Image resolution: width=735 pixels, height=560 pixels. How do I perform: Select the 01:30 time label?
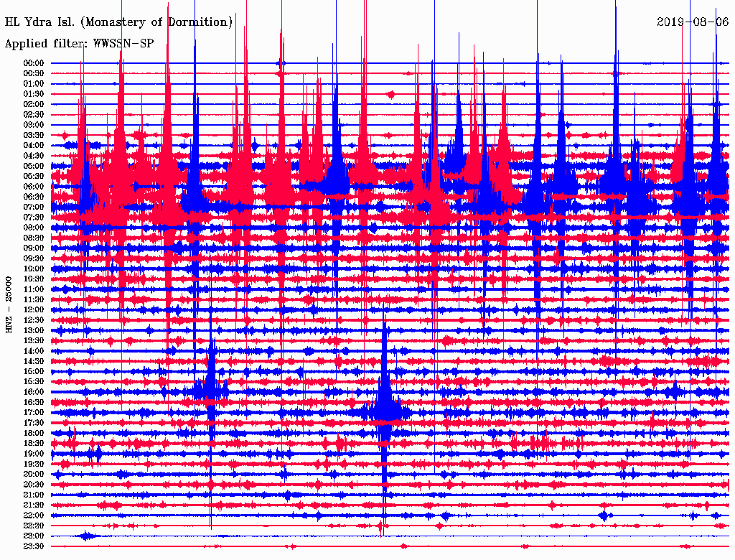point(34,94)
